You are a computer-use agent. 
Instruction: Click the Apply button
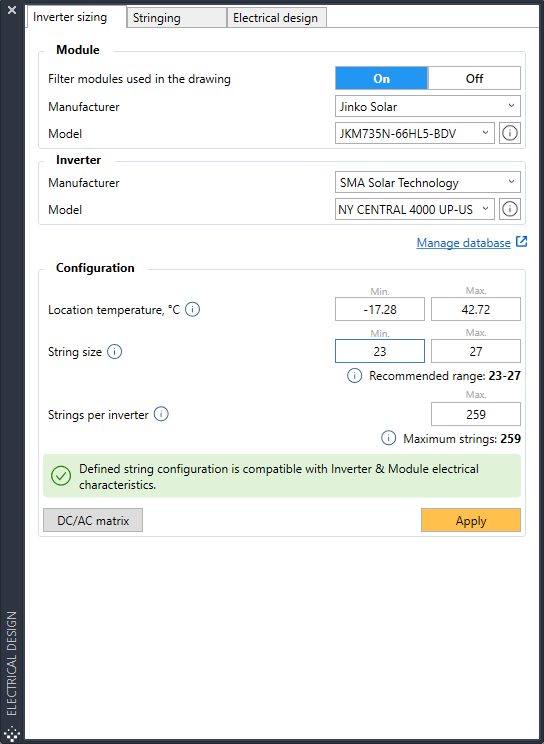pyautogui.click(x=471, y=521)
